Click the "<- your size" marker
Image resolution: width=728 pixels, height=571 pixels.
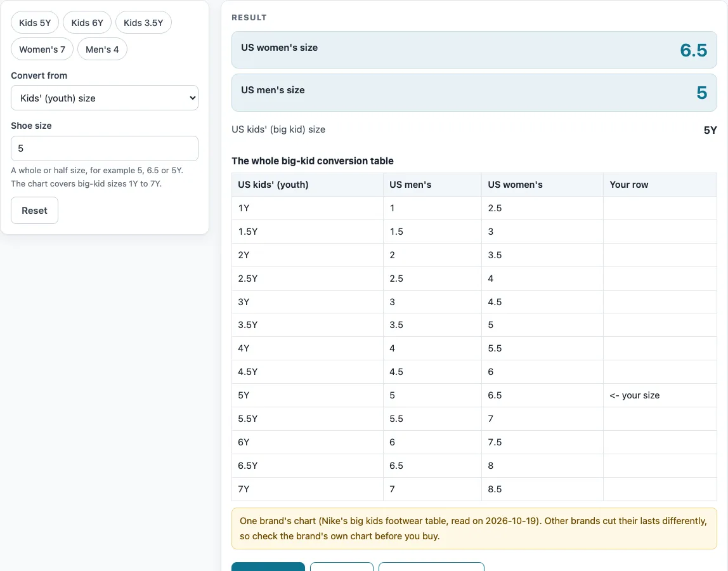[634, 395]
